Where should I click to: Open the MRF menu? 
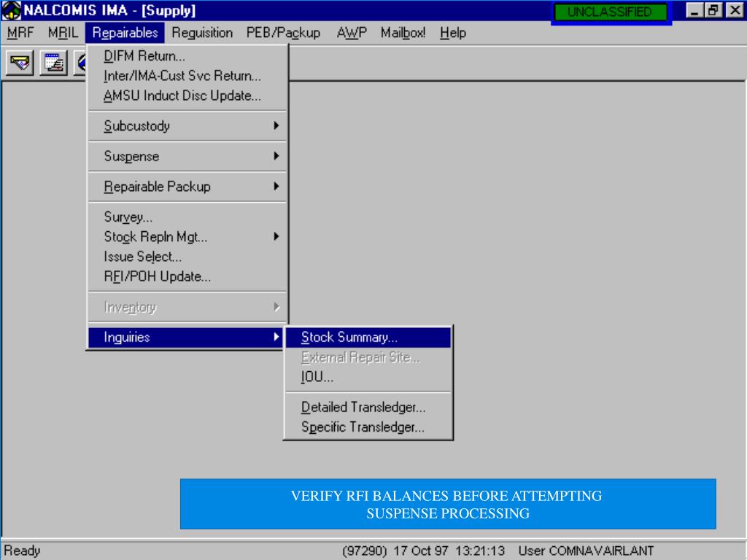click(x=20, y=33)
